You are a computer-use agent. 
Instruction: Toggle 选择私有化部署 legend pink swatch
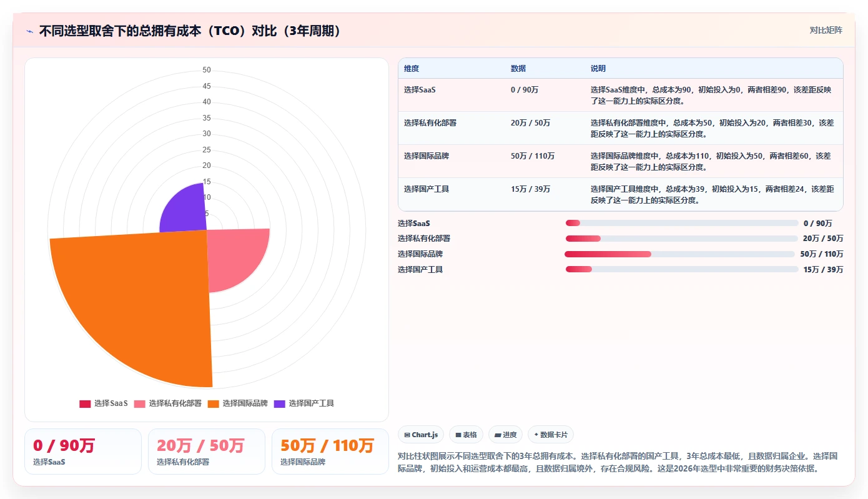pyautogui.click(x=139, y=403)
